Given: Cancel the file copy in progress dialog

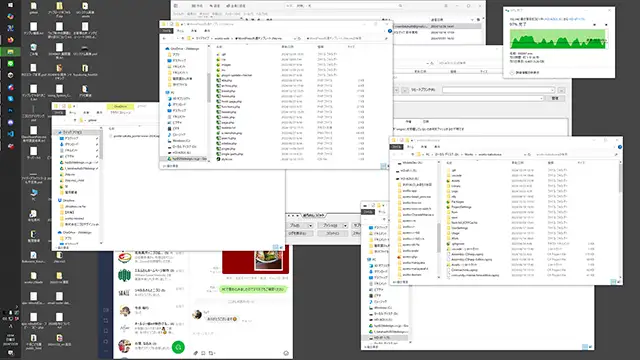Looking at the screenshot, I should pyautogui.click(x=606, y=24).
